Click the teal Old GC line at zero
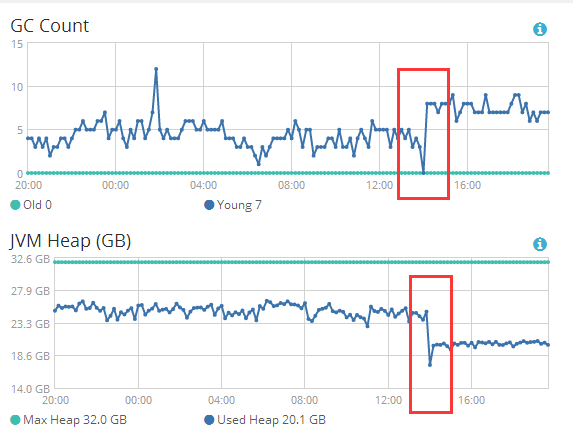This screenshot has height=437, width=573. [x=288, y=173]
